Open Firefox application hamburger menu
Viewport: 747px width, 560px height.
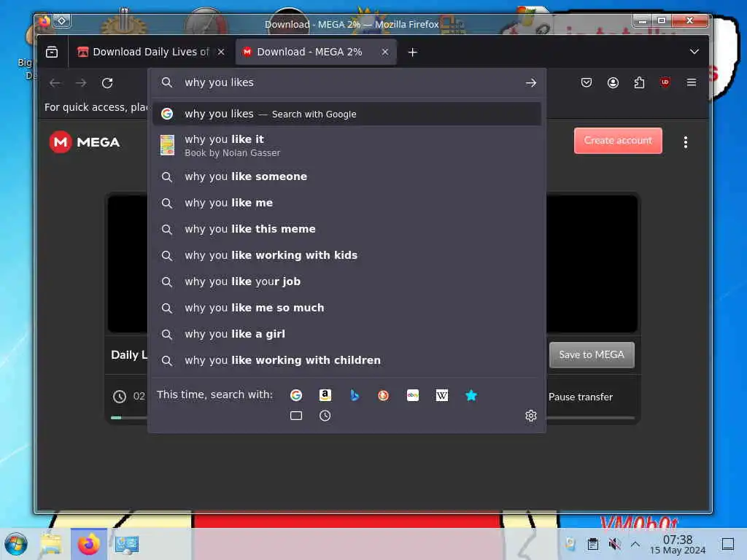click(x=692, y=82)
